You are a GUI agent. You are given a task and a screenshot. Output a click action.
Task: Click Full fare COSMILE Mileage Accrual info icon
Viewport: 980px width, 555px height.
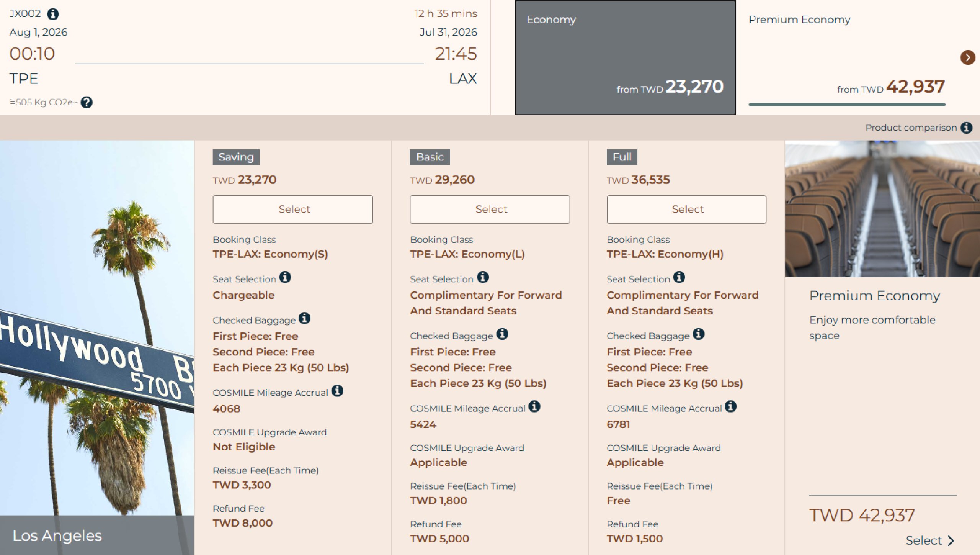point(730,406)
